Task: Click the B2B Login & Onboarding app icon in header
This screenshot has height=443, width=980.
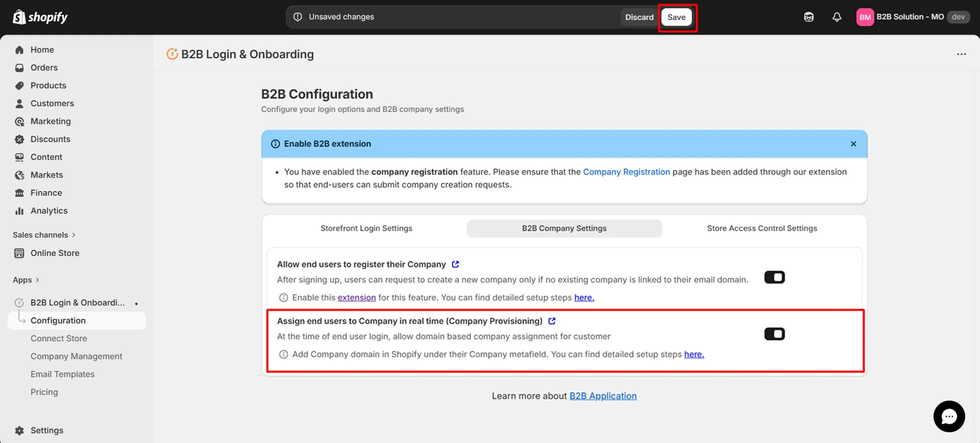Action: tap(172, 54)
